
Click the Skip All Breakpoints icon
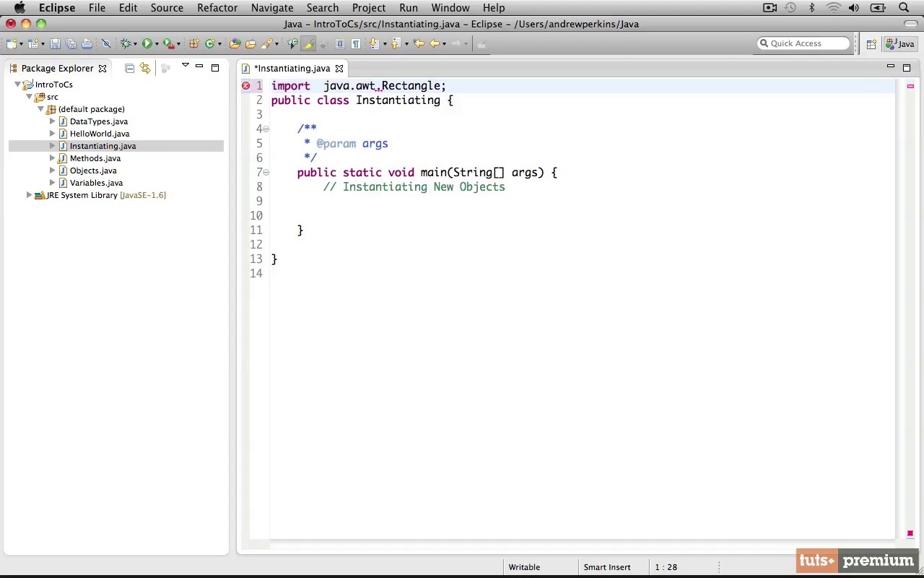tap(106, 44)
